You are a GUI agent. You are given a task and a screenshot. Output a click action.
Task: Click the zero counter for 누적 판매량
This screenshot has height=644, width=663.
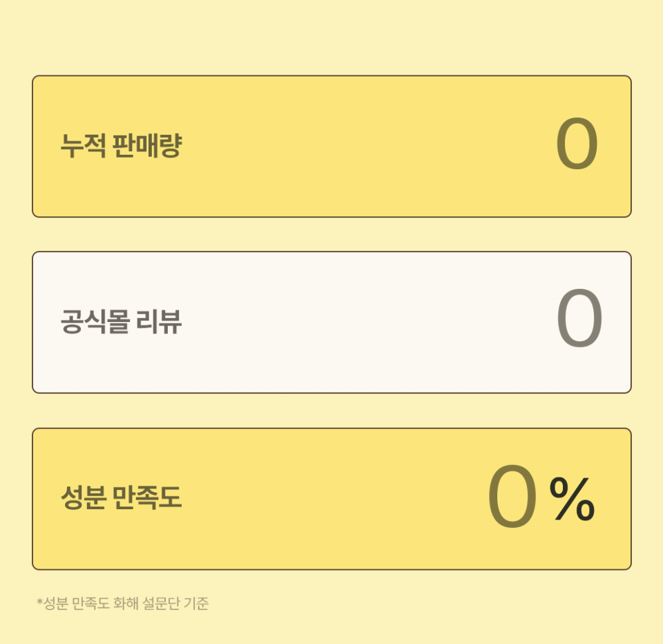577,145
